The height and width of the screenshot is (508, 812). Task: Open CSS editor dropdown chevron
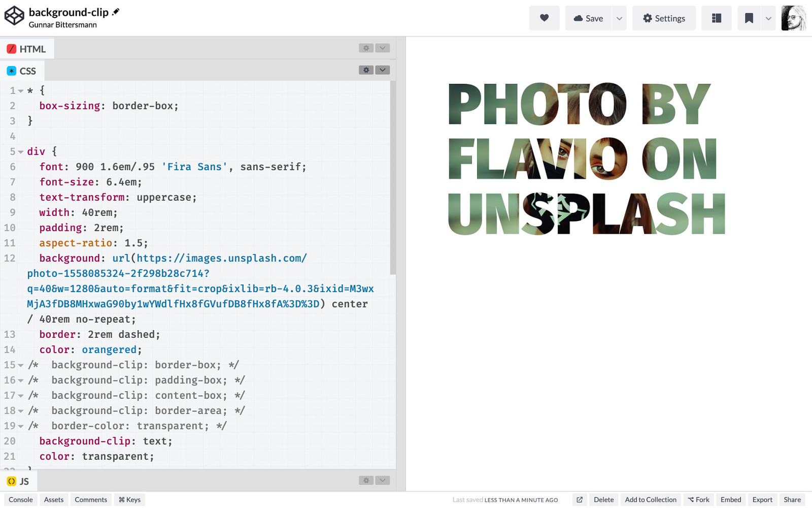(383, 70)
